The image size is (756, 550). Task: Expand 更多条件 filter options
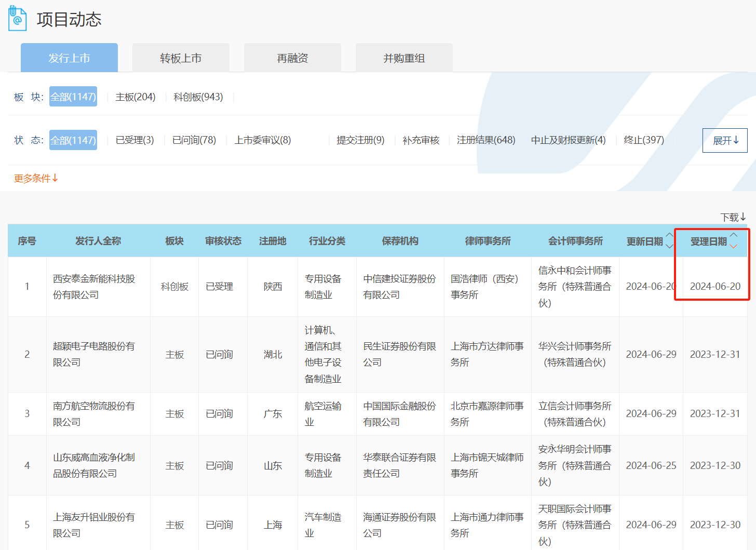click(x=36, y=178)
